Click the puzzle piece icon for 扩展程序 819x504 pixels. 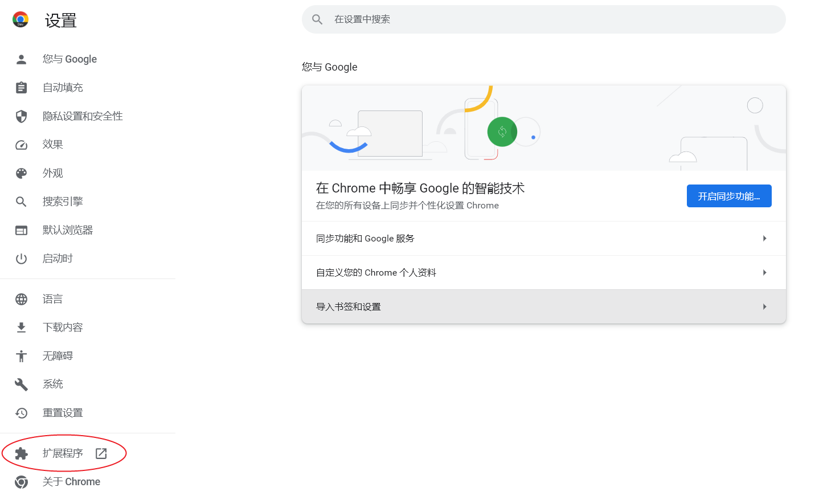(22, 453)
